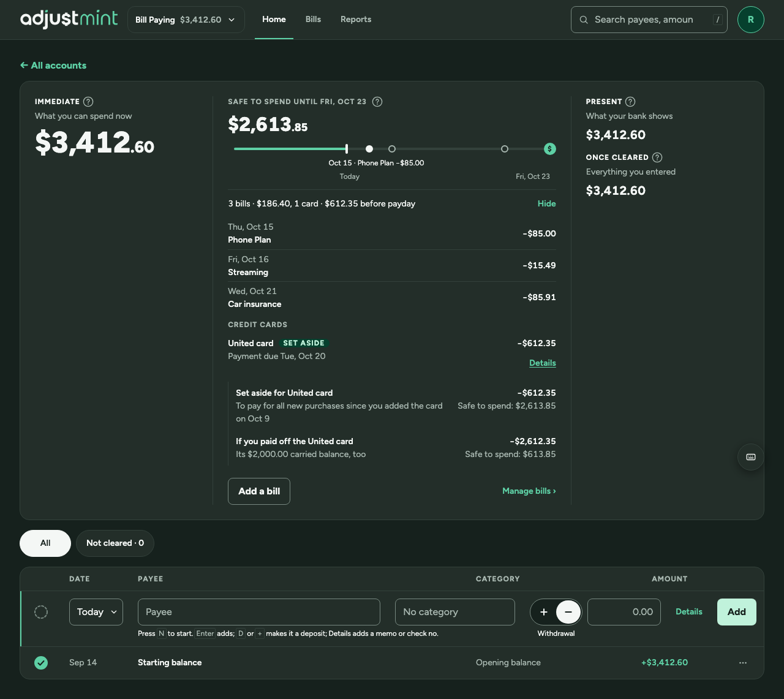This screenshot has width=784, height=699.
Task: Click the Today marker on the timeline
Action: (347, 149)
